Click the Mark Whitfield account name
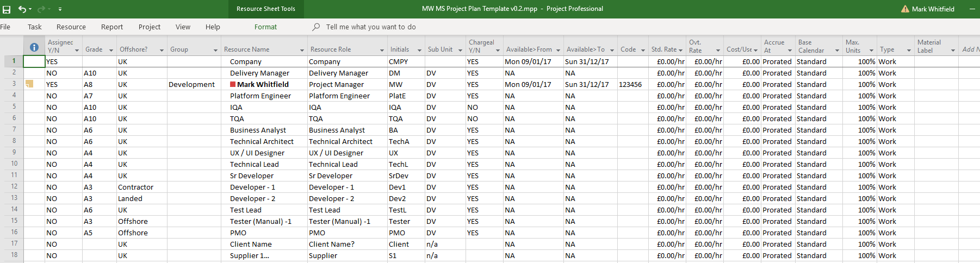Viewport: 980px width, 263px height. 933,9
